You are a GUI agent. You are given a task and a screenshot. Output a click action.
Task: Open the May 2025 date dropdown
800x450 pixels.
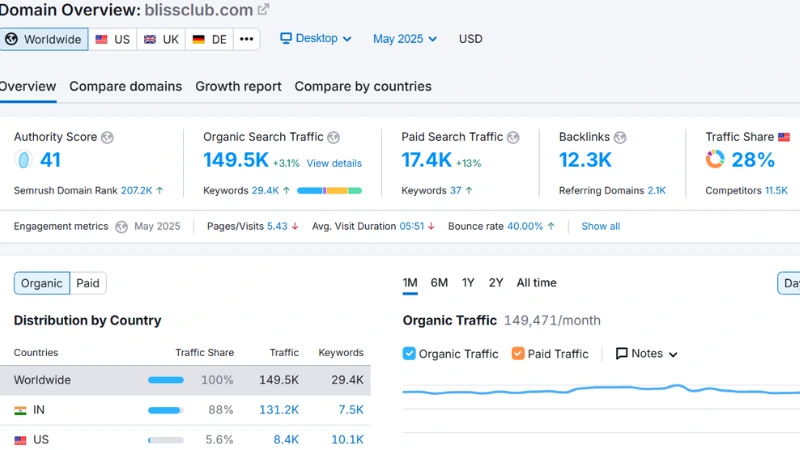point(405,39)
